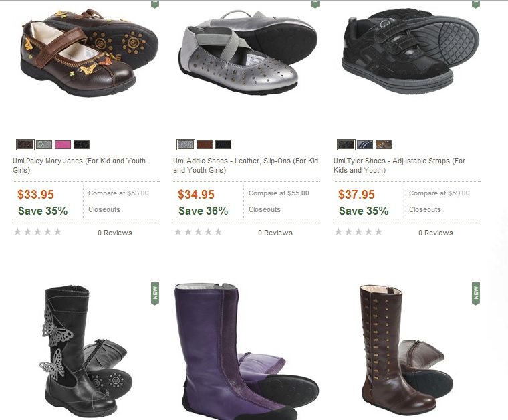
Task: Pick the silver swatch for Umi Addie Shoes
Action: pyautogui.click(x=186, y=144)
